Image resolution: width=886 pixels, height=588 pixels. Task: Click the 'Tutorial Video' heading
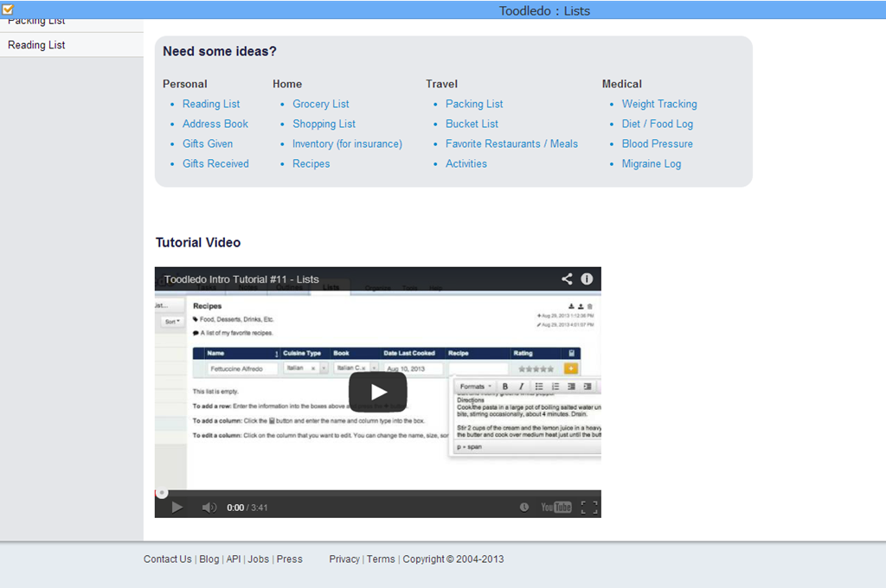click(198, 242)
